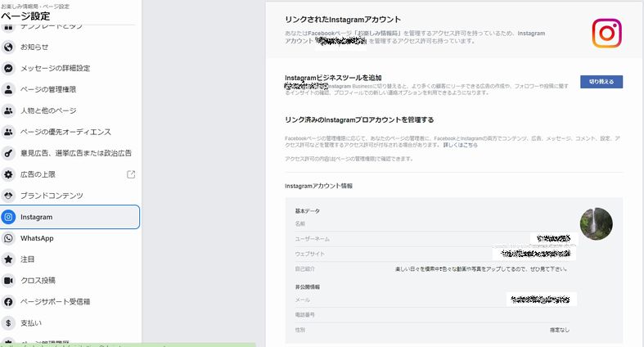Click the 自己紹介 description text

[x=481, y=269]
